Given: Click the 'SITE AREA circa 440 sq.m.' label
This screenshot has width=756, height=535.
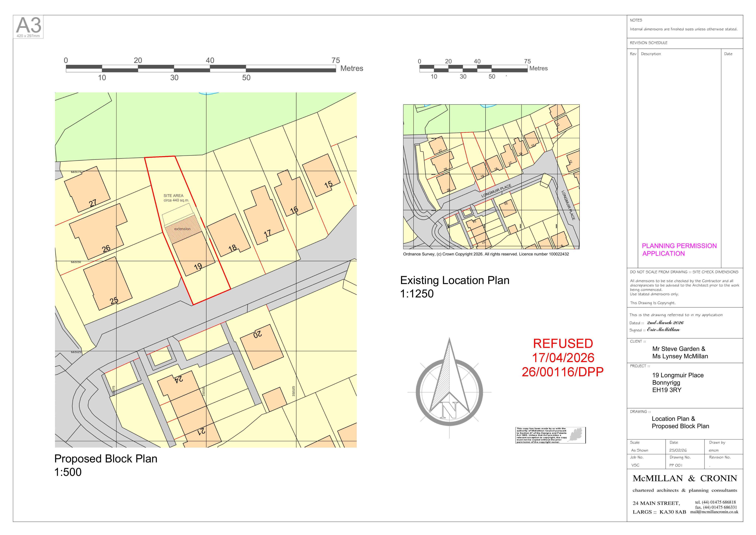Looking at the screenshot, I should click(x=176, y=198).
